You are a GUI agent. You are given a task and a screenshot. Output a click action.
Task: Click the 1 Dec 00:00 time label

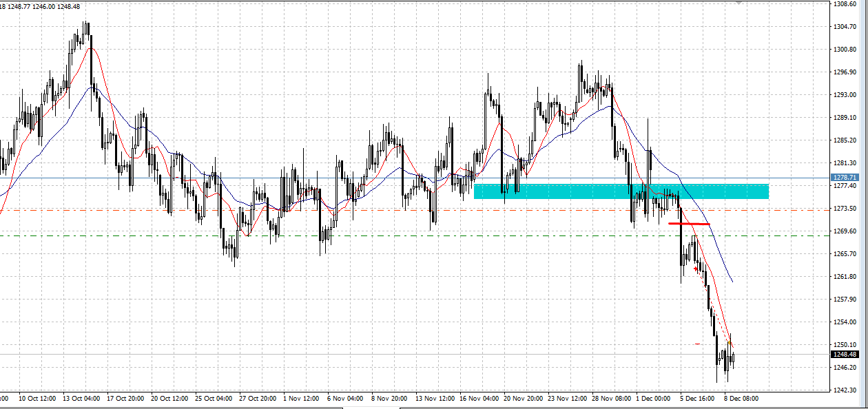point(654,398)
